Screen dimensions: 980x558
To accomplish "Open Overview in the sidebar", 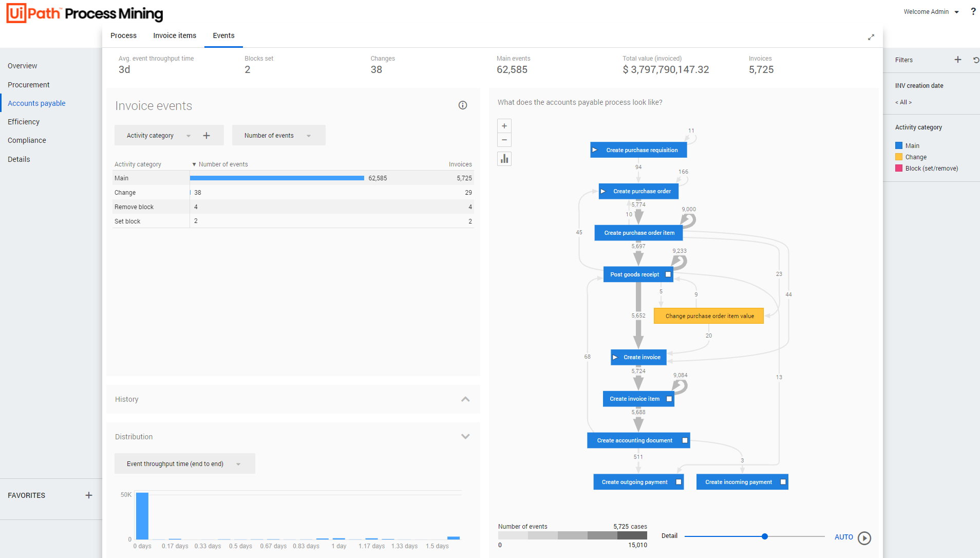I will tap(23, 66).
